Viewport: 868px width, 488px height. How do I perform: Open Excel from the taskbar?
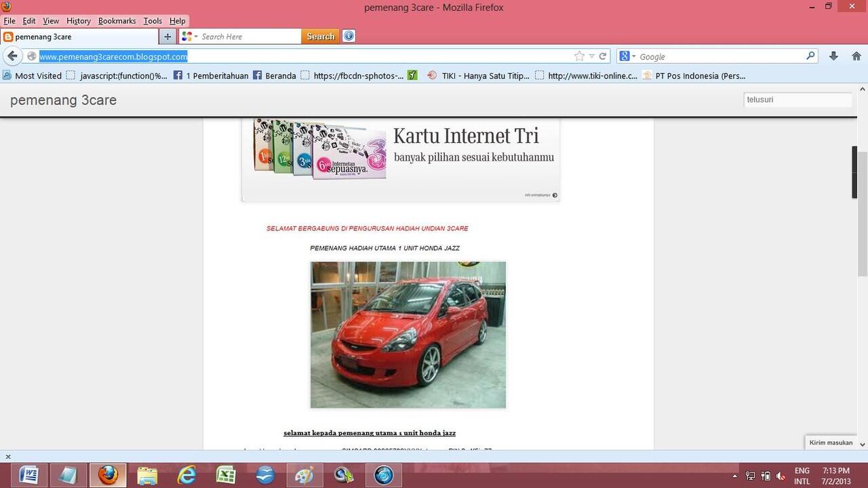(225, 475)
